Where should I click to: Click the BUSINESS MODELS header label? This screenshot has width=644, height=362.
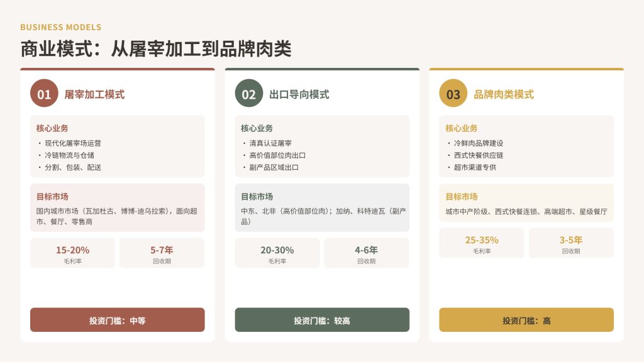pyautogui.click(x=61, y=28)
